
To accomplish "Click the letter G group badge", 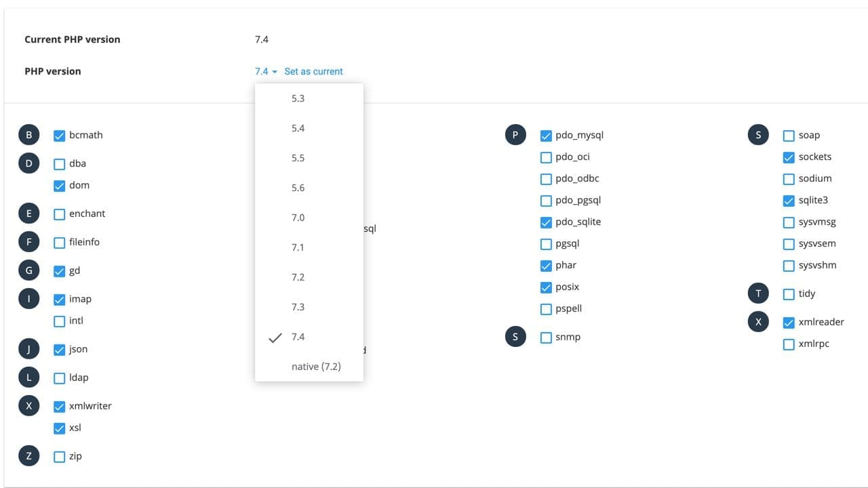I will click(x=28, y=270).
